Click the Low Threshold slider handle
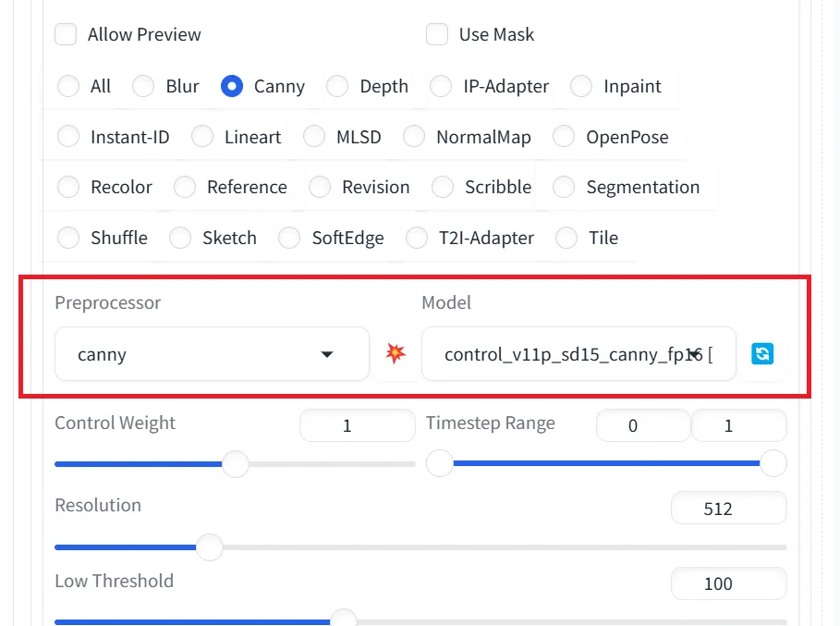Screen dimensions: 840x626 [x=343, y=618]
